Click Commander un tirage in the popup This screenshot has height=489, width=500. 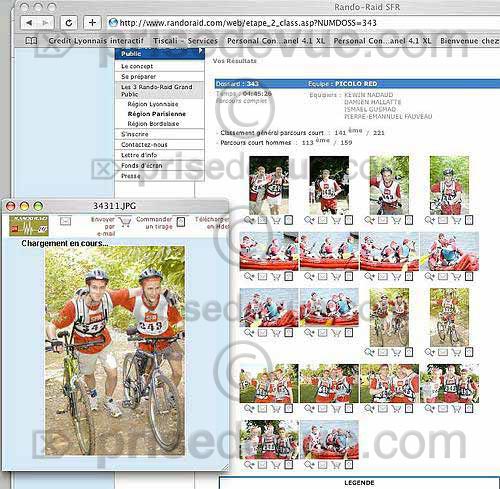point(154,223)
